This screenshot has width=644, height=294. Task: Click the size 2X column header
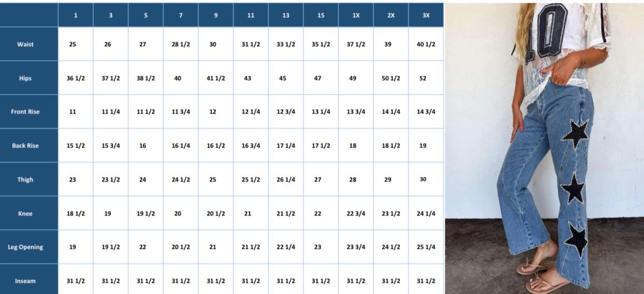391,15
